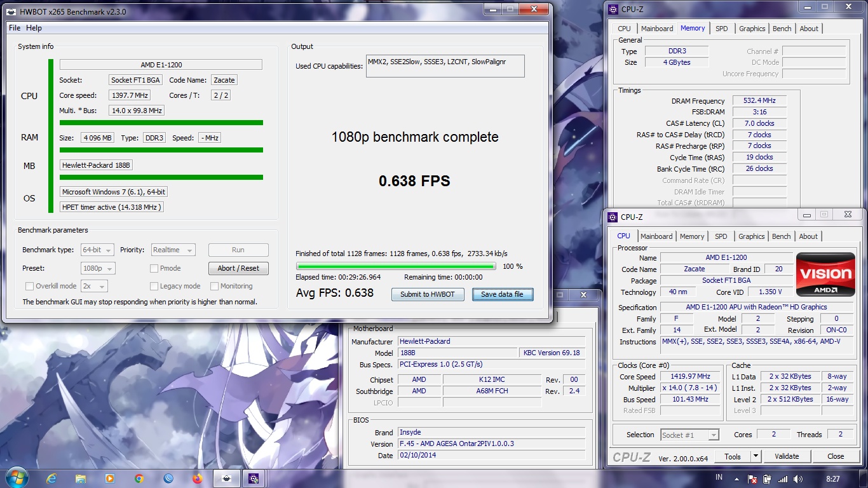This screenshot has height=488, width=868.
Task: Open the Windows Start menu orb
Action: tap(15, 478)
